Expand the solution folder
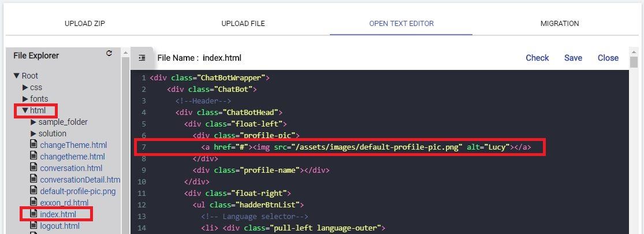The image size is (644, 234). tap(33, 133)
